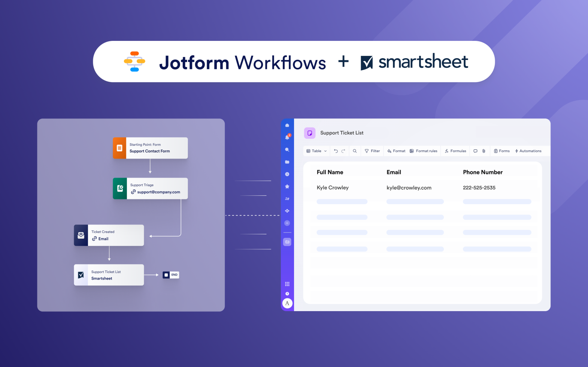Open attachments paperclip icon
This screenshot has height=367, width=588.
click(x=484, y=151)
